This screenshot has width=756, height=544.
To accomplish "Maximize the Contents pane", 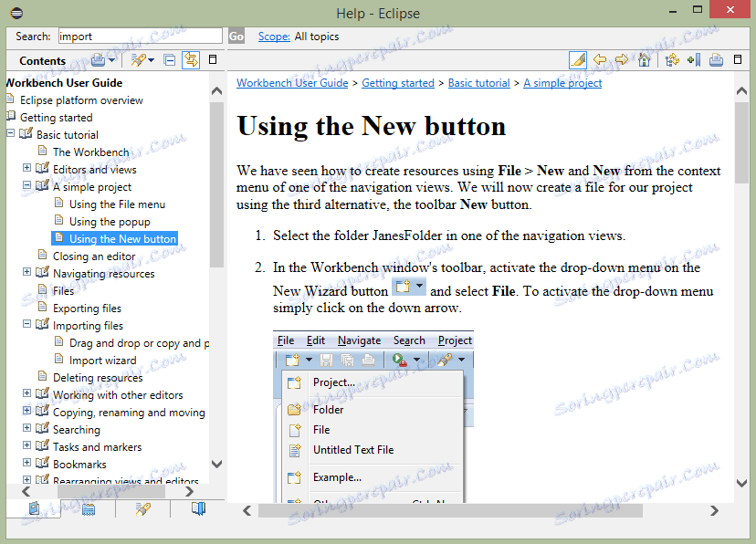I will [x=213, y=60].
